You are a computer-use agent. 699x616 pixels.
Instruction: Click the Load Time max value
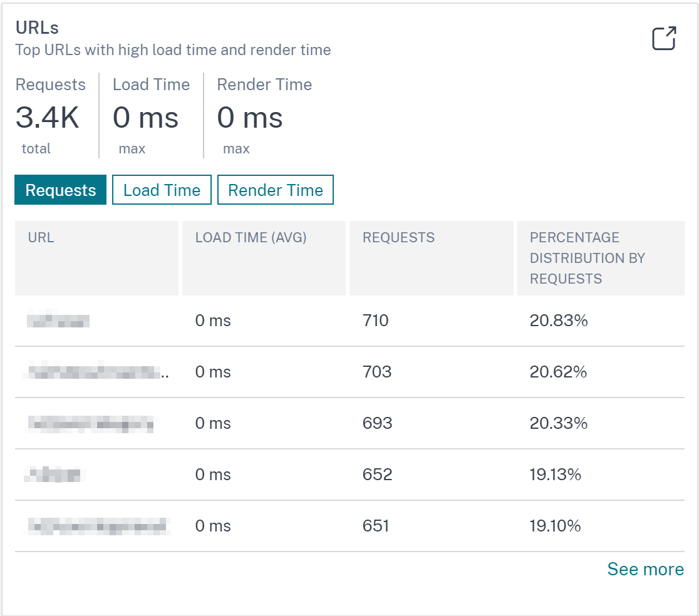pos(145,118)
